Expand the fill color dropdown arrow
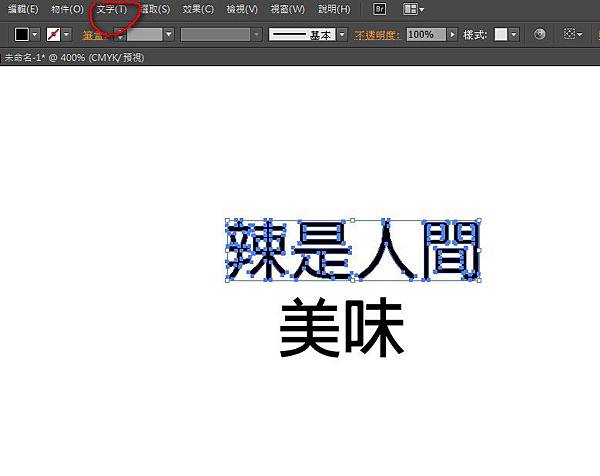 [x=35, y=34]
